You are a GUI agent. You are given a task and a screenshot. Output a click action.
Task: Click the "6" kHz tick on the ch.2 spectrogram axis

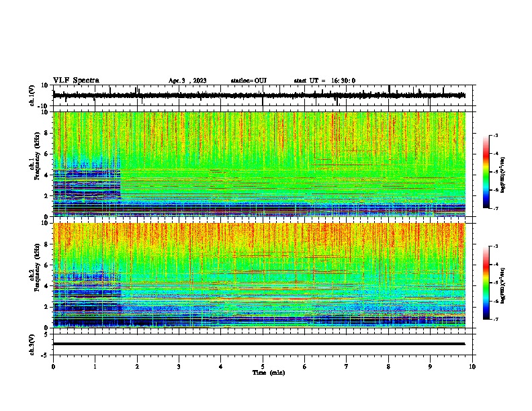(47, 265)
